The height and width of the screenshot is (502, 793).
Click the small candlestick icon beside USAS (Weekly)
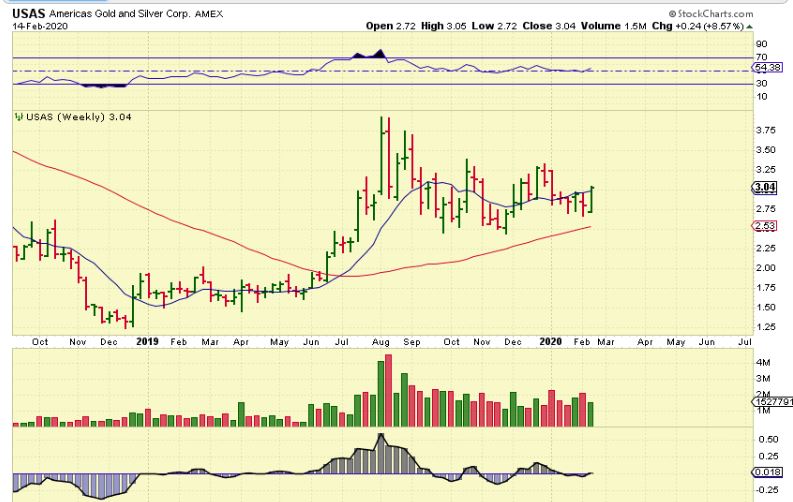point(19,117)
